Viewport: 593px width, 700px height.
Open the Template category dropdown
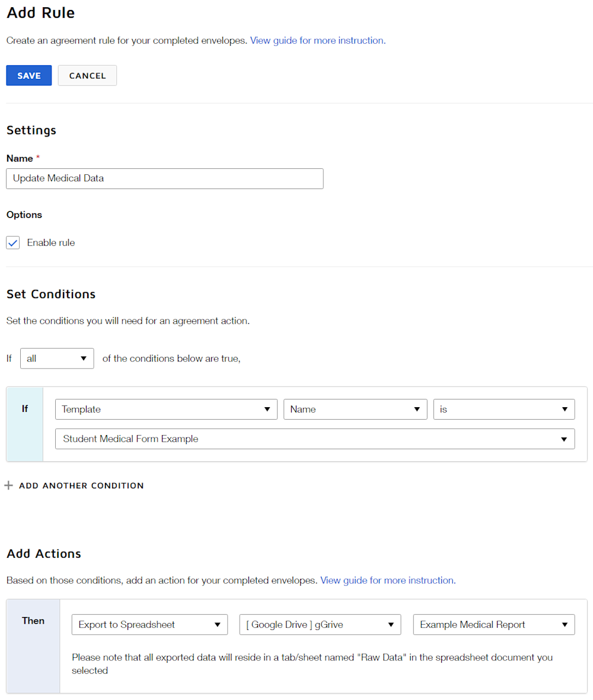click(x=166, y=409)
